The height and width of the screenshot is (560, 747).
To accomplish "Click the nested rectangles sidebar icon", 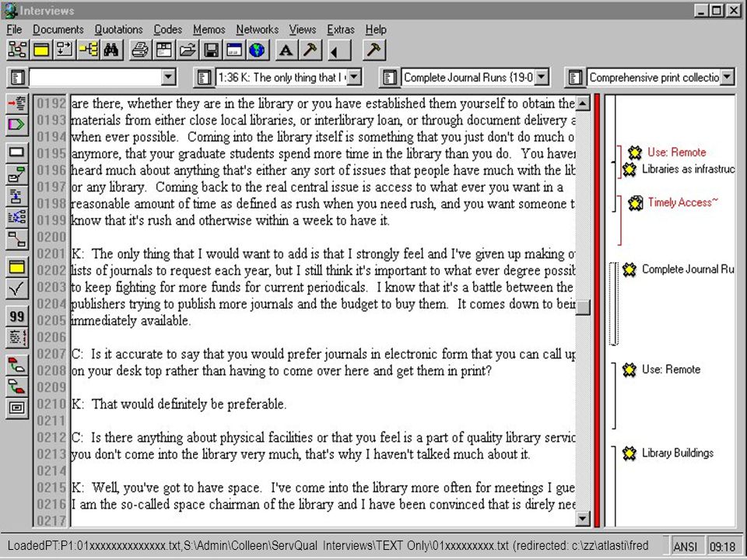I will coord(16,408).
